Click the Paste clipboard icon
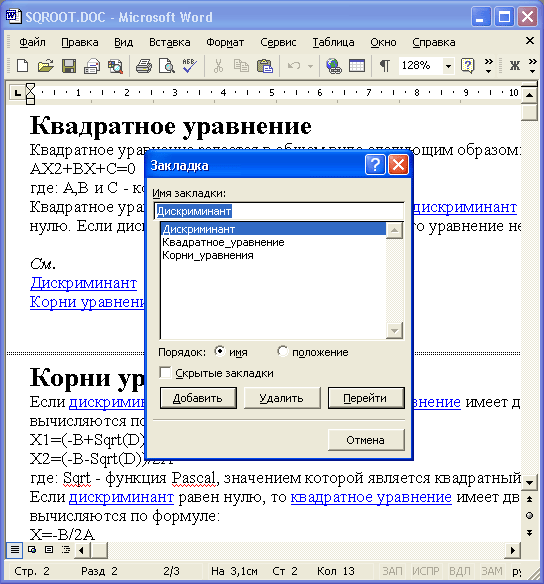The width and height of the screenshot is (544, 584). point(265,66)
